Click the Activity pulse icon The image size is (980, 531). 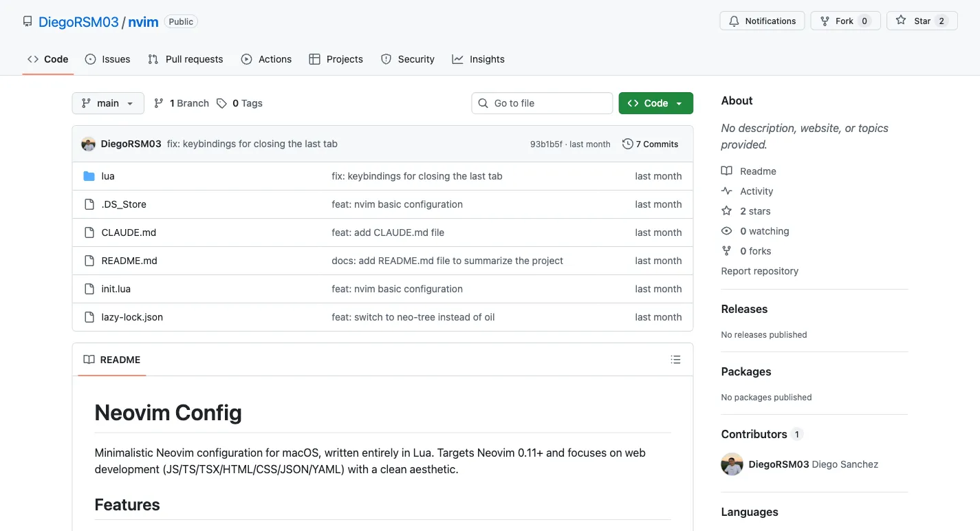coord(726,191)
